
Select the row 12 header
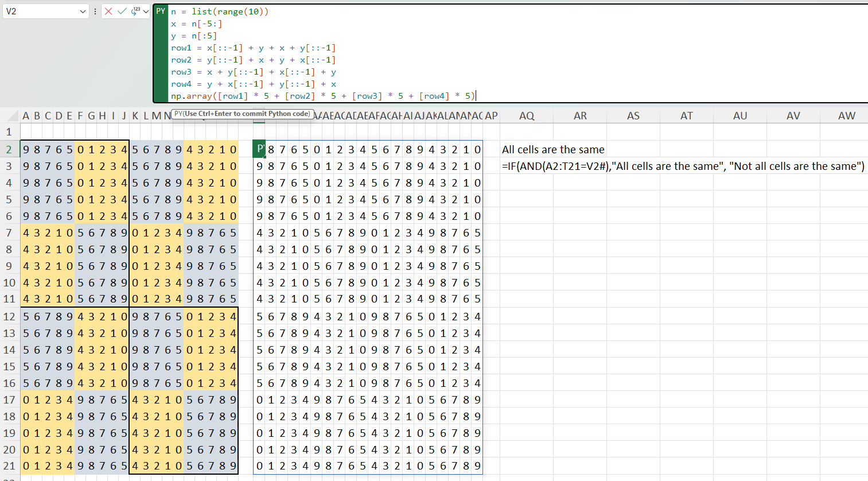10,317
